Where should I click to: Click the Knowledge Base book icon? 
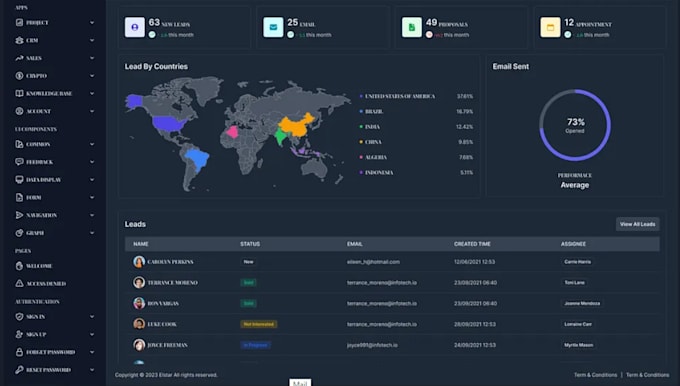click(19, 93)
